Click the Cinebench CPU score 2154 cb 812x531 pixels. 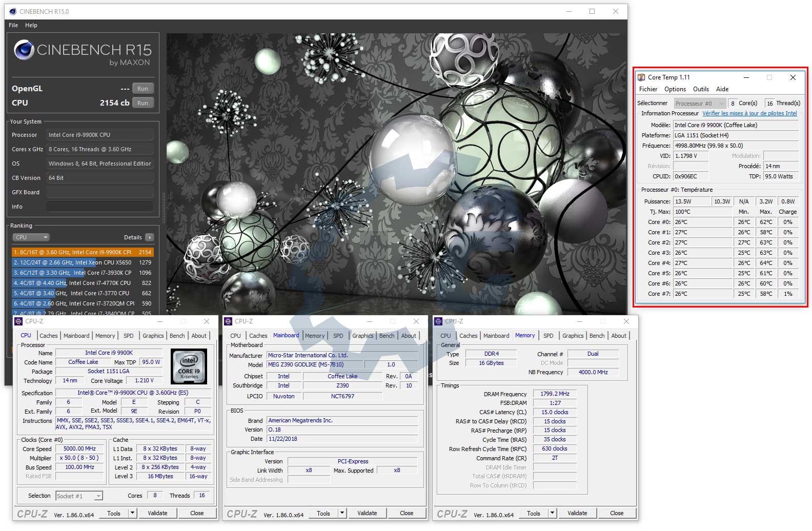(x=114, y=103)
